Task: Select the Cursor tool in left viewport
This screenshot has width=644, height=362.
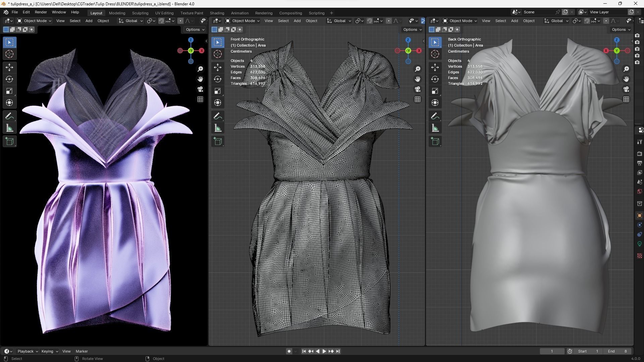Action: coord(9,54)
